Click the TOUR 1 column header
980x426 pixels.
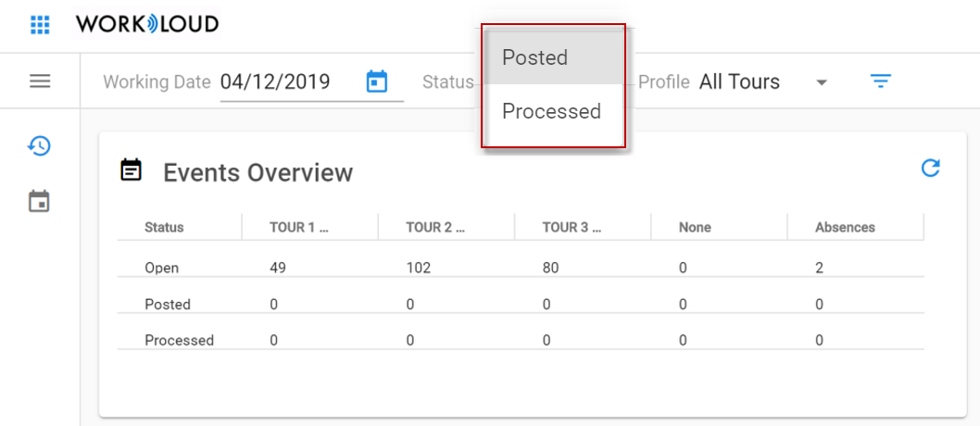point(299,228)
